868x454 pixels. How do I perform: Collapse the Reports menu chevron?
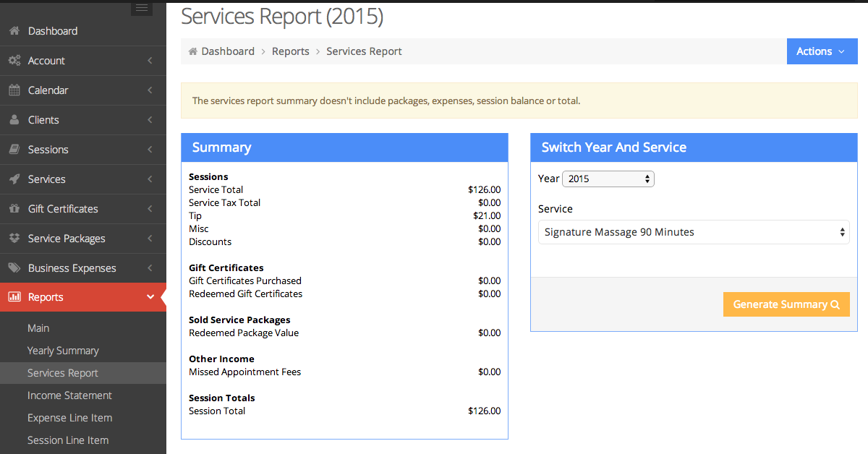(x=150, y=297)
